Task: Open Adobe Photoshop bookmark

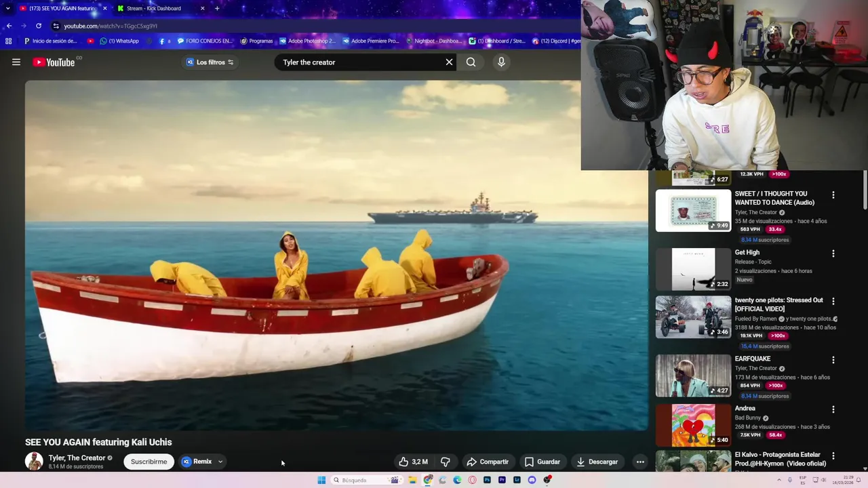Action: pos(307,41)
